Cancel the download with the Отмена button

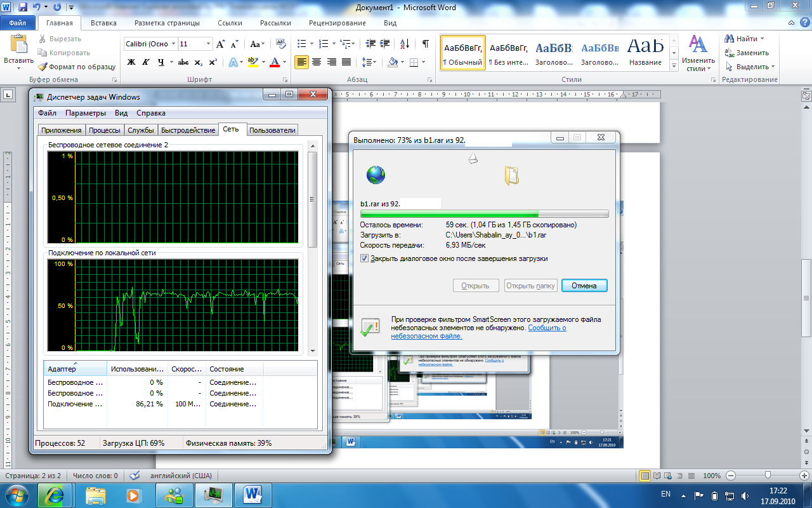584,286
